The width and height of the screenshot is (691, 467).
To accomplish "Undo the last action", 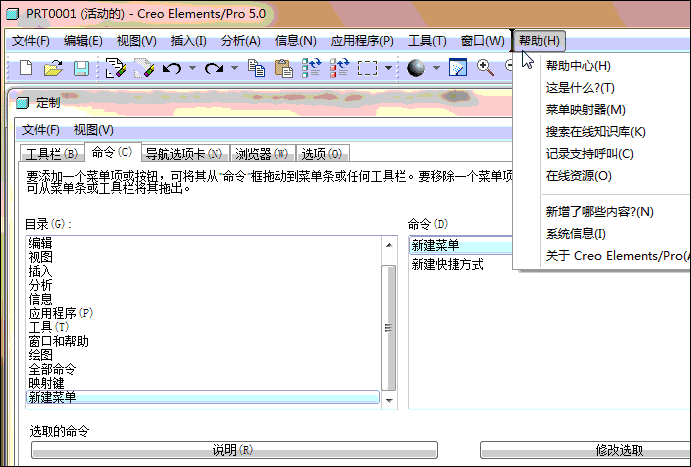I will pyautogui.click(x=172, y=68).
